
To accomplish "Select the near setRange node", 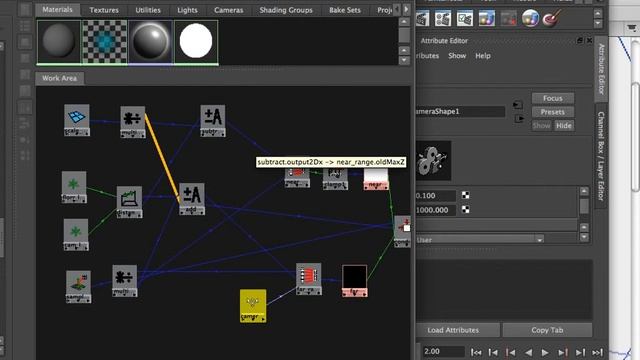I will coord(297,178).
